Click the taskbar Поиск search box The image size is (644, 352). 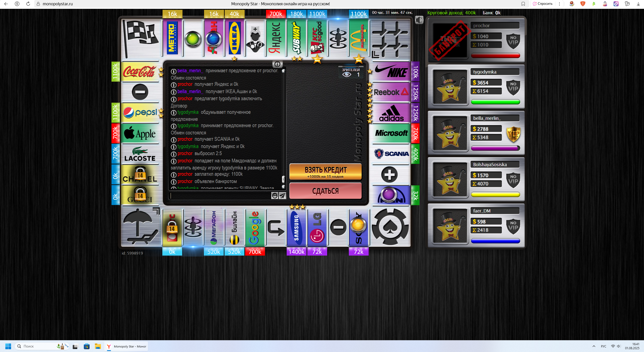[42, 346]
